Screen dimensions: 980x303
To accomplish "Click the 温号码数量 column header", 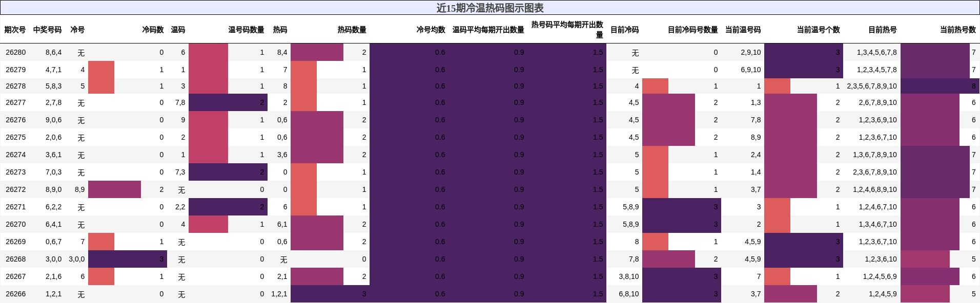I will click(246, 30).
